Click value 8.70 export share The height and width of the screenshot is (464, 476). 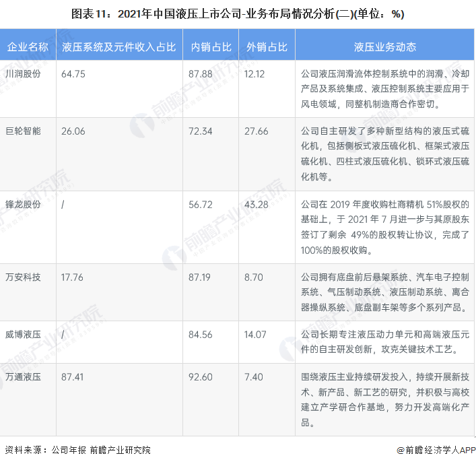pyautogui.click(x=254, y=277)
